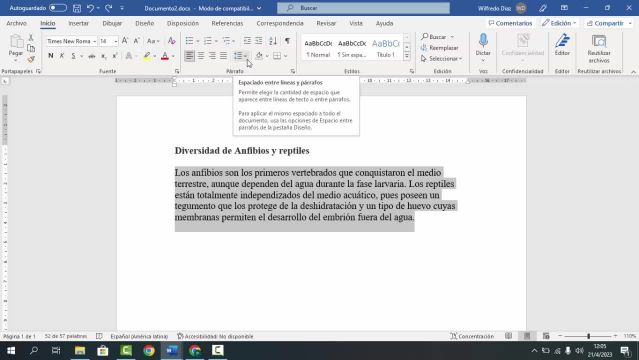Toggle subscript formatting
The image size is (639, 360).
click(x=104, y=56)
